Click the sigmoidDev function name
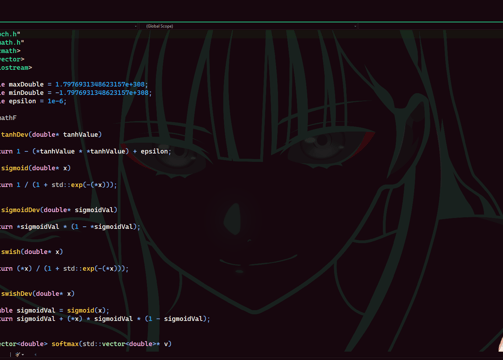 coord(20,210)
